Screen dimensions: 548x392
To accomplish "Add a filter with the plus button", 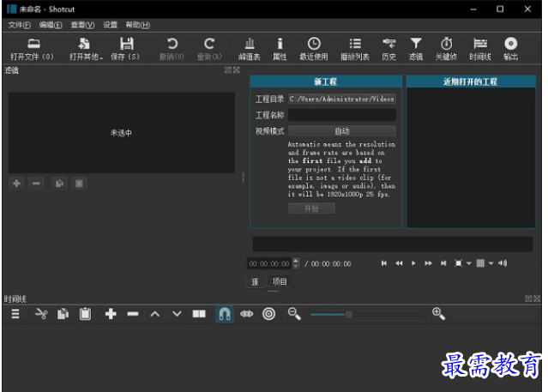I will (x=16, y=184).
